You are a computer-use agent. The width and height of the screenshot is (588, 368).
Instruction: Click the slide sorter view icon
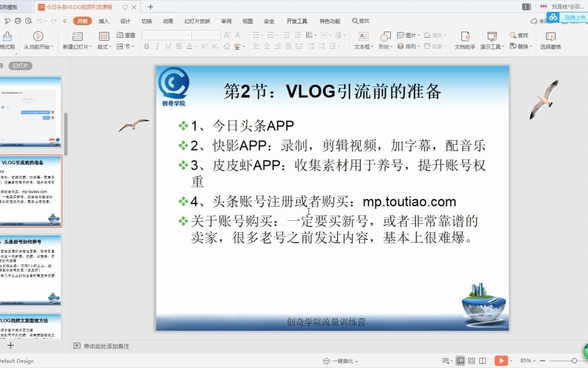[471, 361]
